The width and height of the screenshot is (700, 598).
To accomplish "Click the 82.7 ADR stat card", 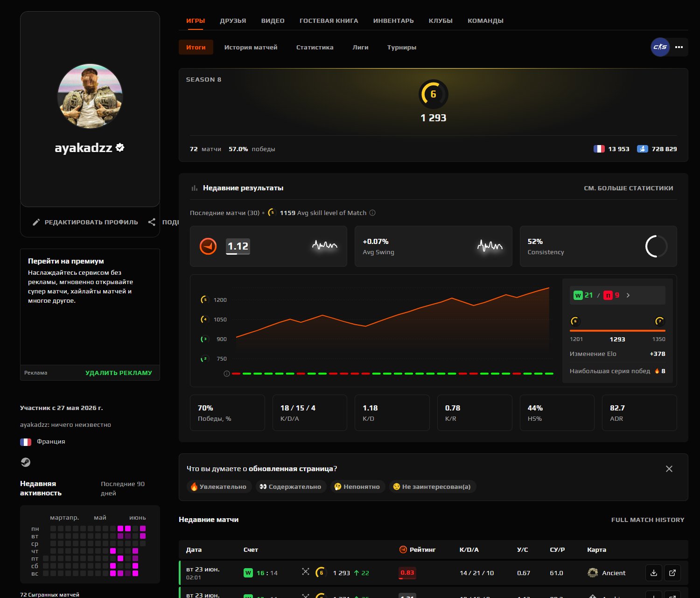I will click(x=639, y=413).
